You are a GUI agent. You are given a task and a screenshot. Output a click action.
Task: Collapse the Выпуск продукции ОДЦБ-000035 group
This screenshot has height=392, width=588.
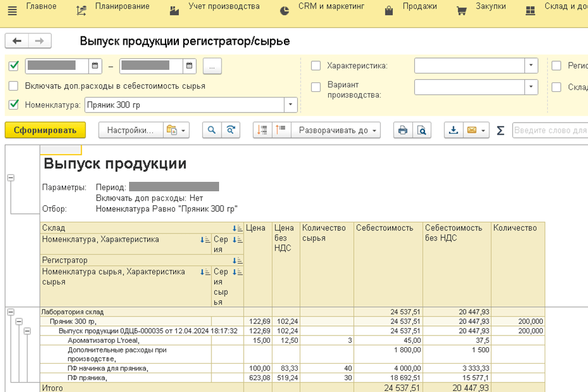27,331
